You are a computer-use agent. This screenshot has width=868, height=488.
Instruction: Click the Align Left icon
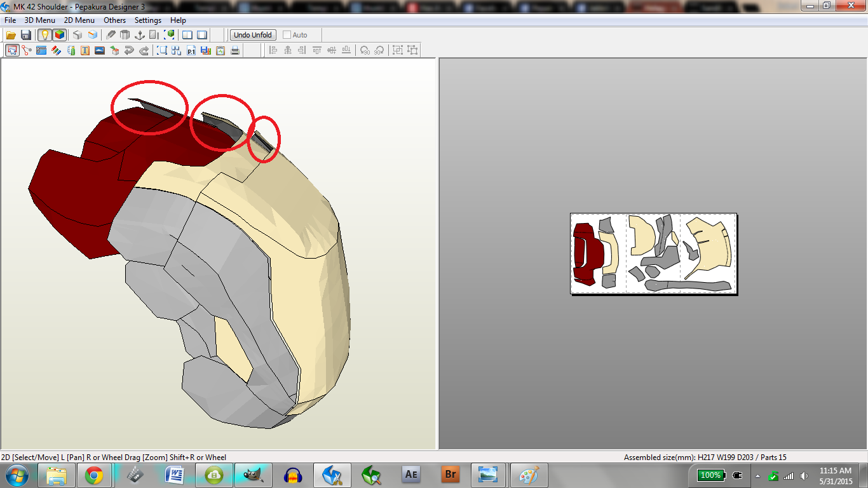273,50
